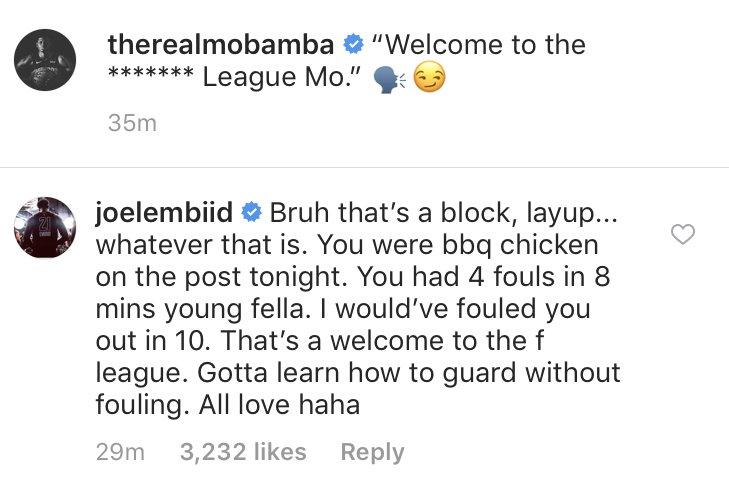
Task: Click the verified badge beside joelembiid
Action: click(252, 212)
